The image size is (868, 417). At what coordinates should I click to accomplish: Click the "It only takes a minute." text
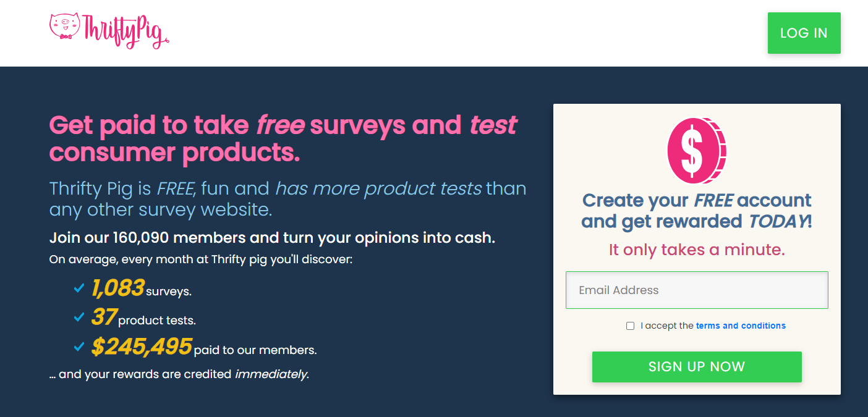(x=697, y=250)
